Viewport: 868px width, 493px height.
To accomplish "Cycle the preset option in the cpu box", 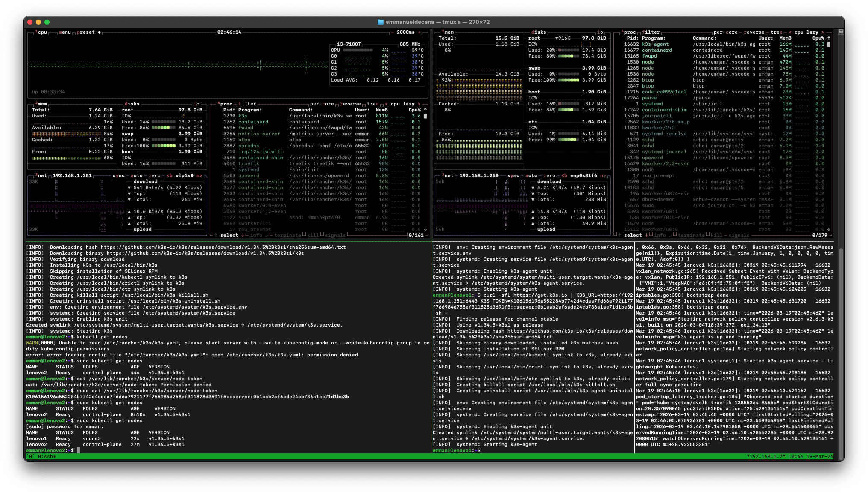I will point(88,32).
